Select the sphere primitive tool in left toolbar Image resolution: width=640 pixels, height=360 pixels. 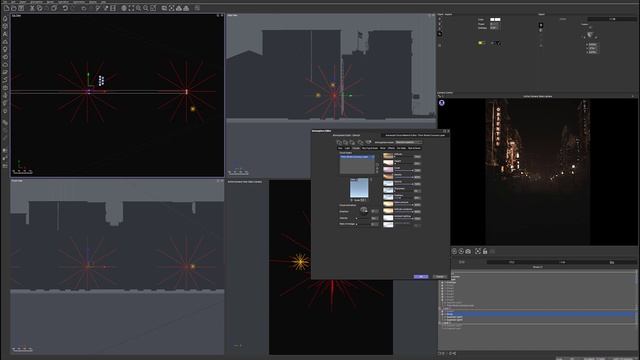(5, 26)
